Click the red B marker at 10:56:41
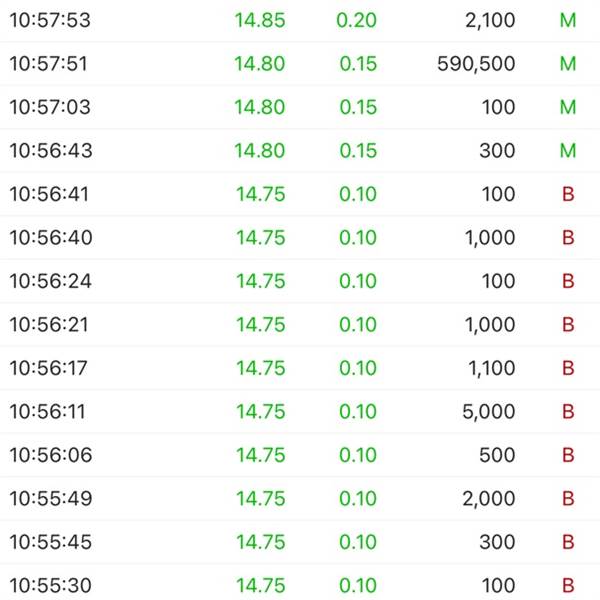This screenshot has width=600, height=600. point(568,194)
